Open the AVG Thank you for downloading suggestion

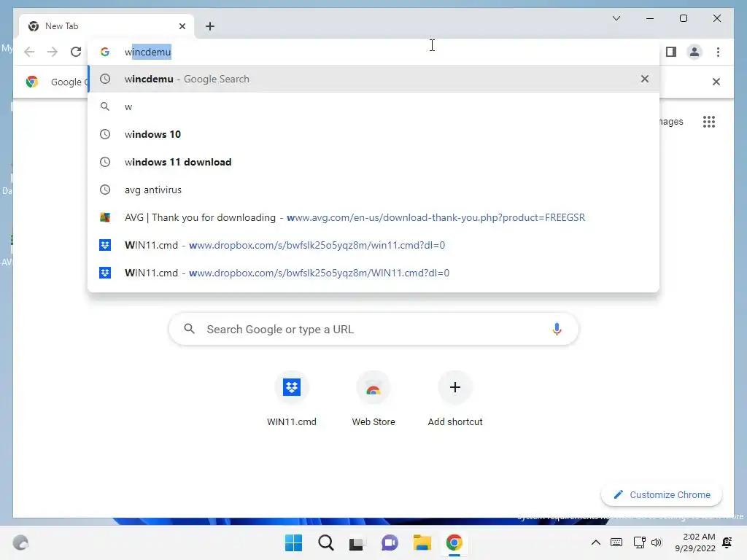click(373, 217)
